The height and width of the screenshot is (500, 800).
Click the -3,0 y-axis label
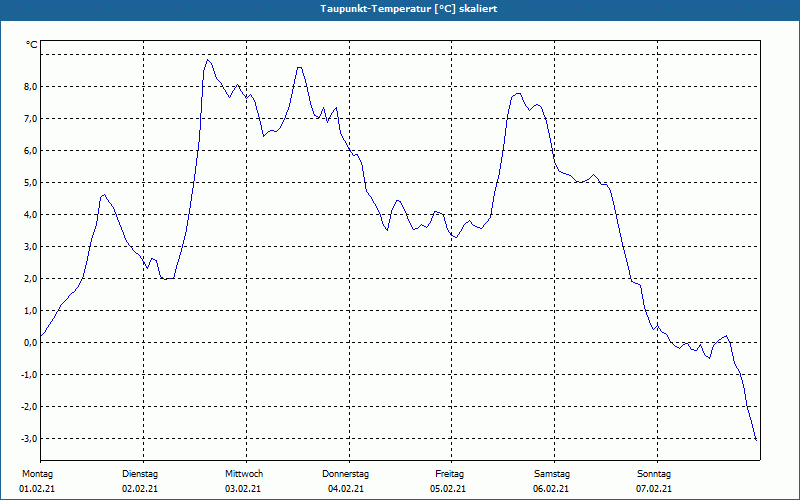(30, 439)
